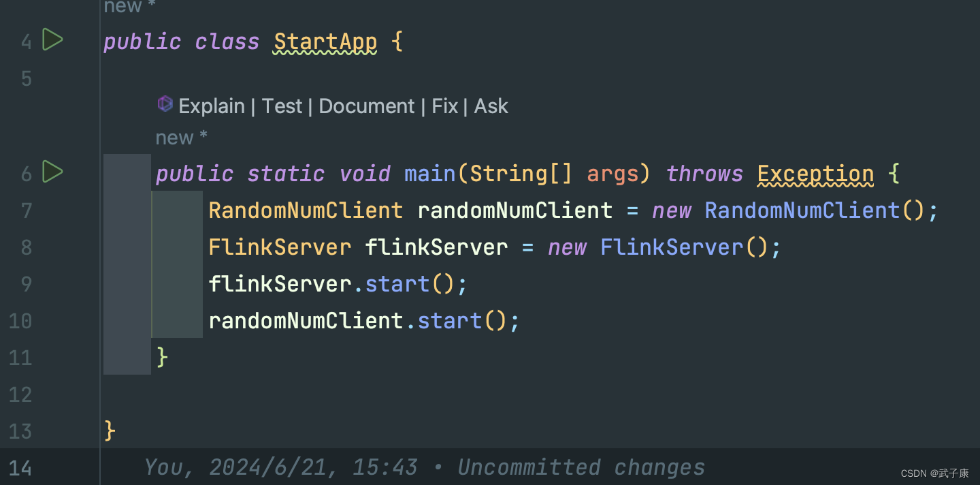Select the green play triangle beside line 4
Image resolution: width=980 pixels, height=485 pixels.
(x=52, y=40)
